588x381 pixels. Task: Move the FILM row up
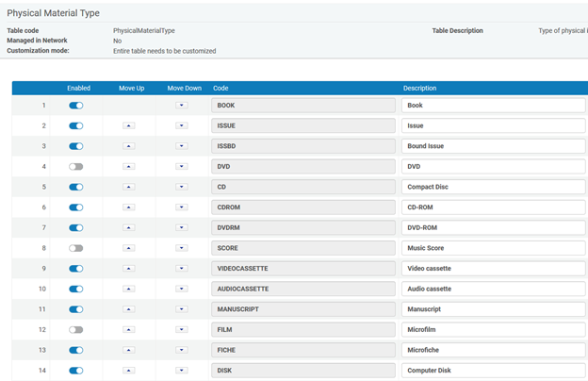tap(128, 329)
